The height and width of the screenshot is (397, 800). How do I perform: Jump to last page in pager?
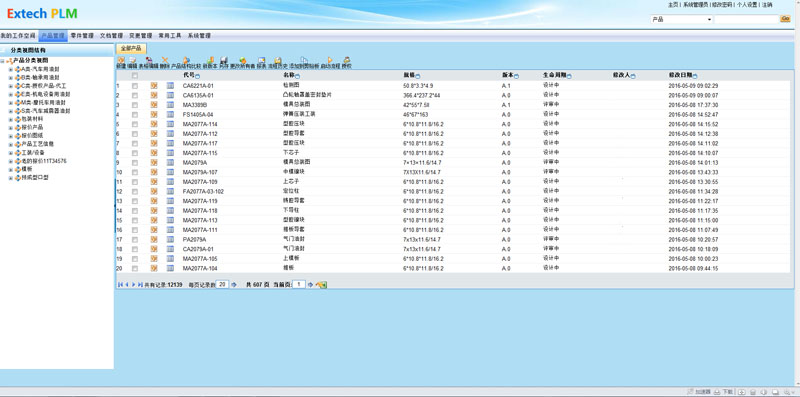pyautogui.click(x=140, y=285)
